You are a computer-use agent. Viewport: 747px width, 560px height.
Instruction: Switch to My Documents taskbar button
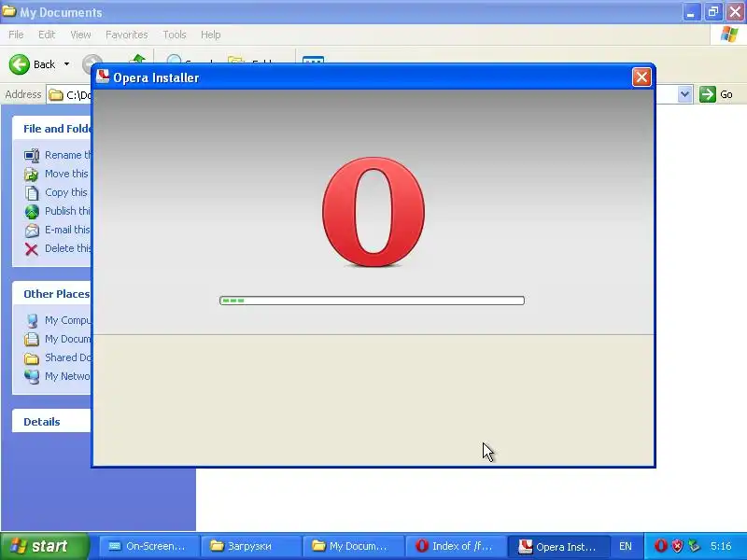click(x=354, y=546)
